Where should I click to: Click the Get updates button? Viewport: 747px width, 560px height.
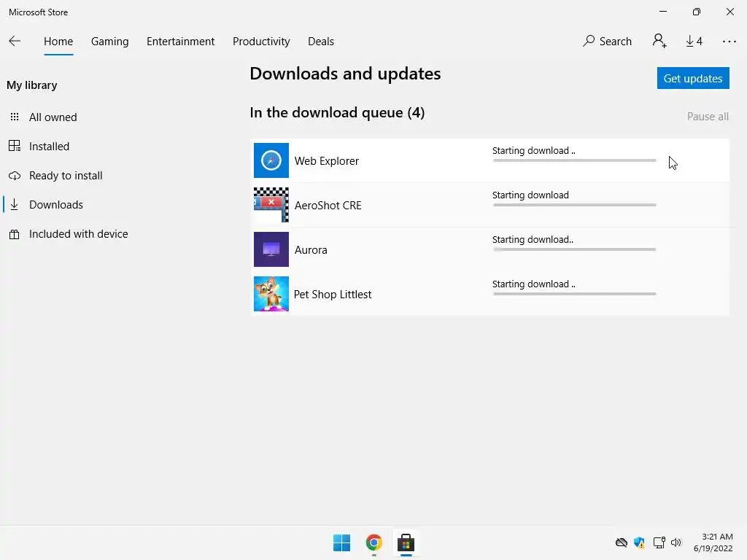click(x=693, y=78)
